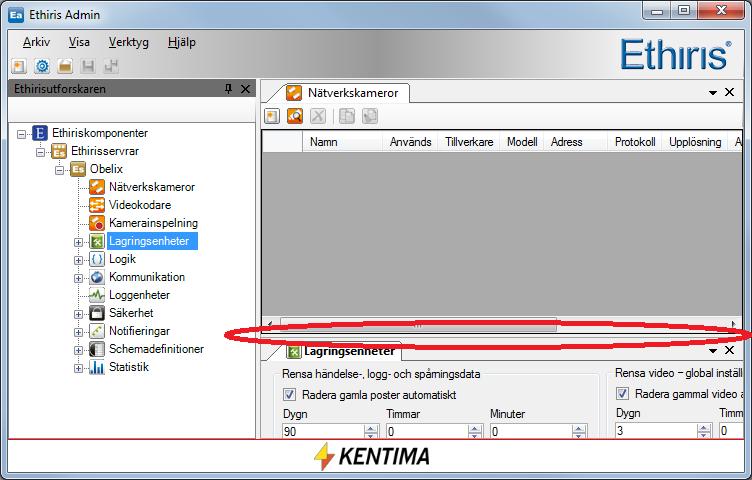Click the Schemadefinitioner tree icon
Viewport: 752px width, 480px height.
(97, 349)
